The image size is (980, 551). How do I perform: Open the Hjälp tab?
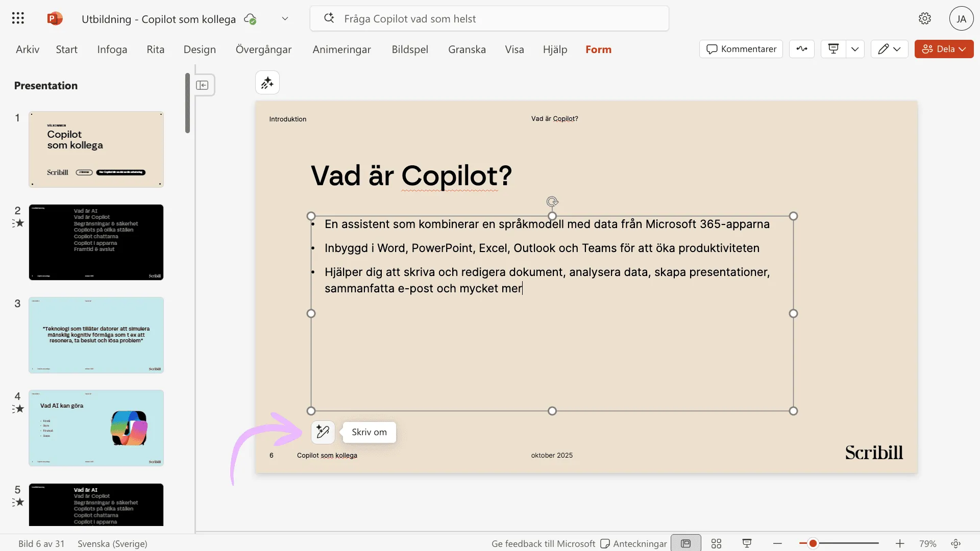coord(555,49)
